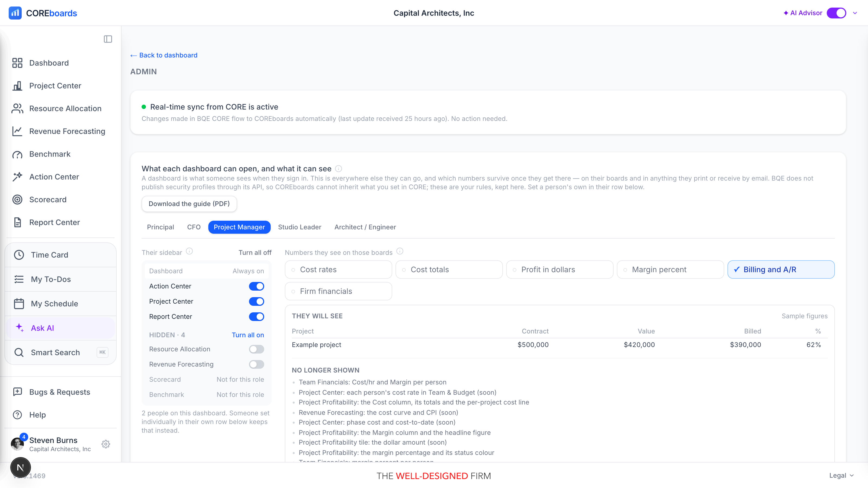Expand the Legal dropdown in footer
Screen dimensions: 868x488
(841, 476)
